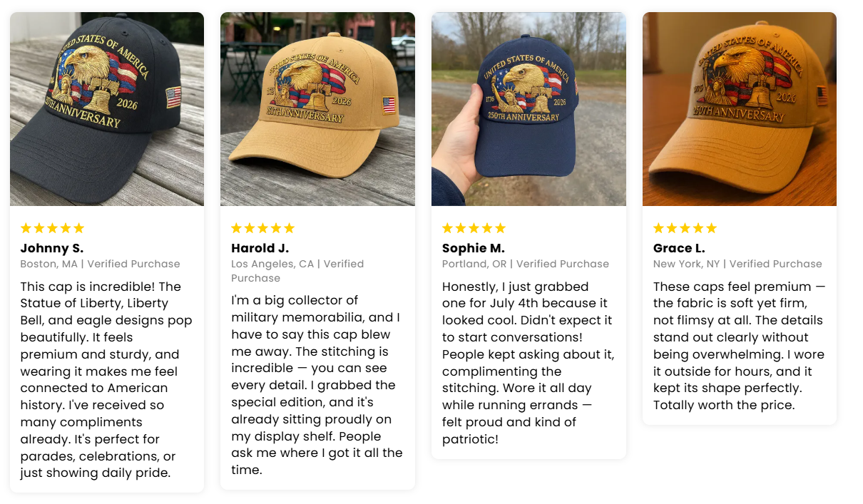This screenshot has height=504, width=863.
Task: Open the Grace L. reviewer name
Action: point(679,248)
